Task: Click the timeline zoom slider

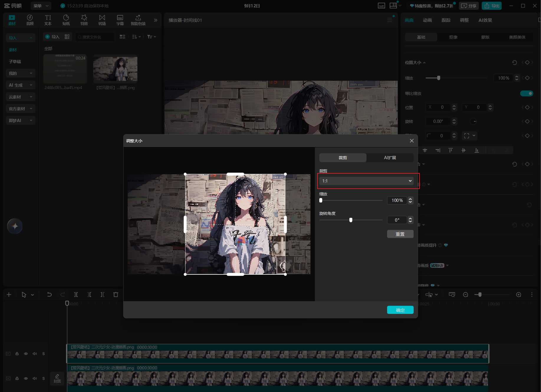Action: point(492,294)
